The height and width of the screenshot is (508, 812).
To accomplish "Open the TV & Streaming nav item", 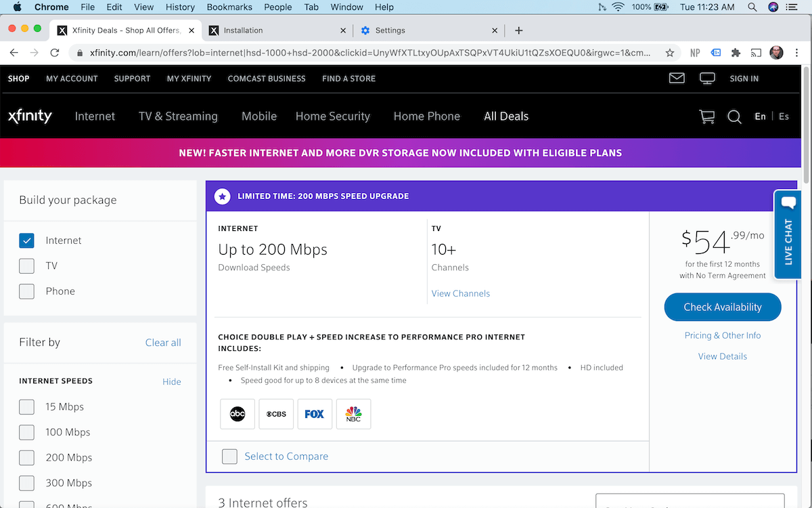I will [178, 117].
